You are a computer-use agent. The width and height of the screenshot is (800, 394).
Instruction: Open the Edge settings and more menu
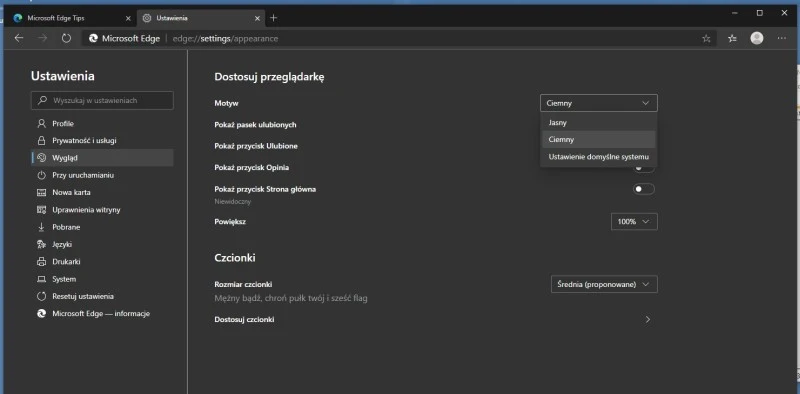pyautogui.click(x=782, y=38)
